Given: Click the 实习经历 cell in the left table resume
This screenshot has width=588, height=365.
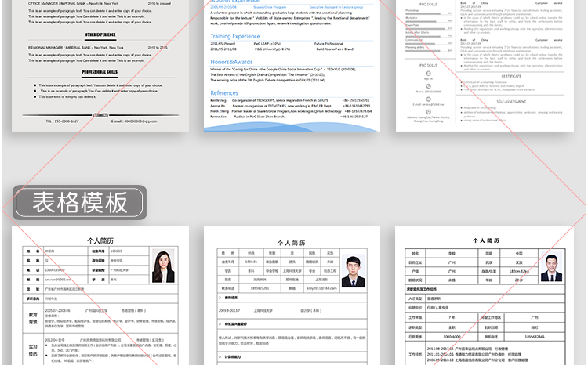Looking at the screenshot, I should click(x=33, y=350).
